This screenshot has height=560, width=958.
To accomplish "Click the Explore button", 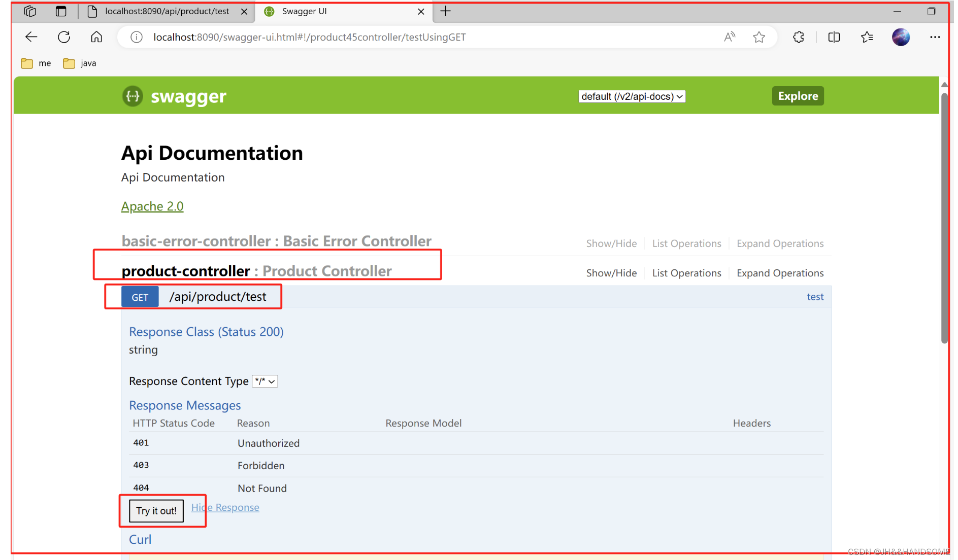I will (798, 96).
